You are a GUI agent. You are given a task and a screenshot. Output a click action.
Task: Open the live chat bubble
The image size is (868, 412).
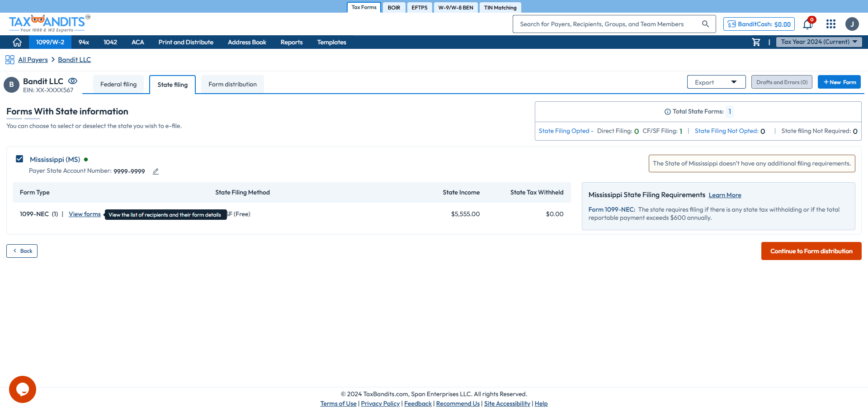[23, 389]
